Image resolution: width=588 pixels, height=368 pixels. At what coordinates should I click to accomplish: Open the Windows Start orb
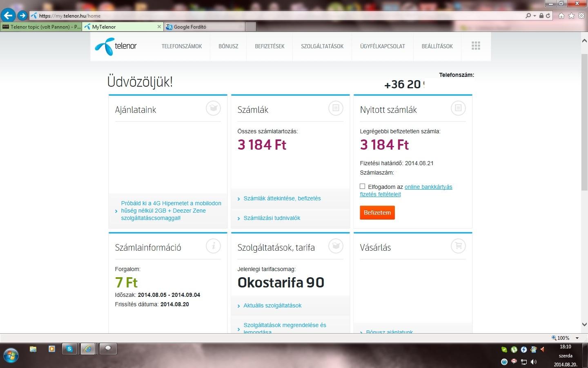coord(11,355)
